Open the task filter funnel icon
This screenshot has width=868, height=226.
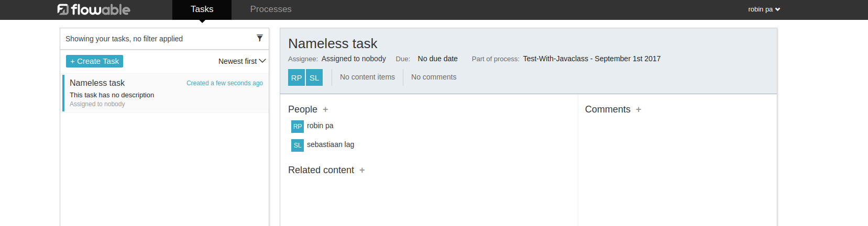point(259,38)
